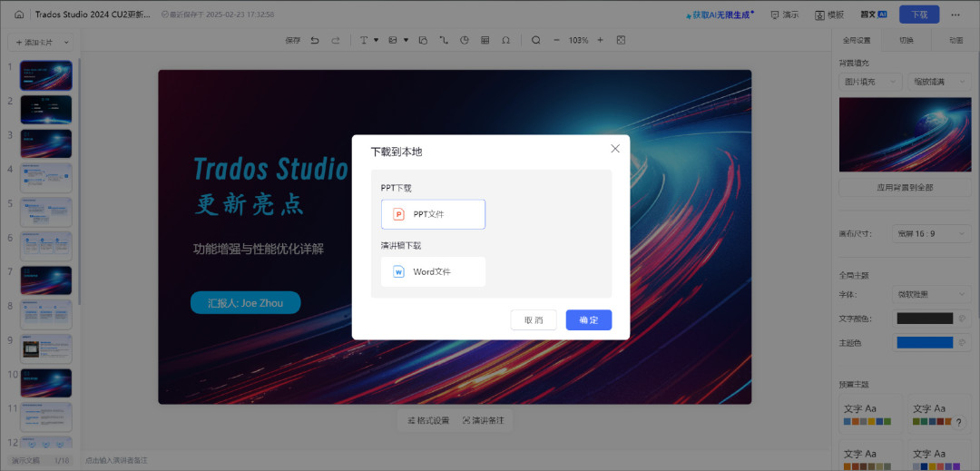The width and height of the screenshot is (980, 471).
Task: Select slide 9 thumbnail
Action: pos(46,348)
